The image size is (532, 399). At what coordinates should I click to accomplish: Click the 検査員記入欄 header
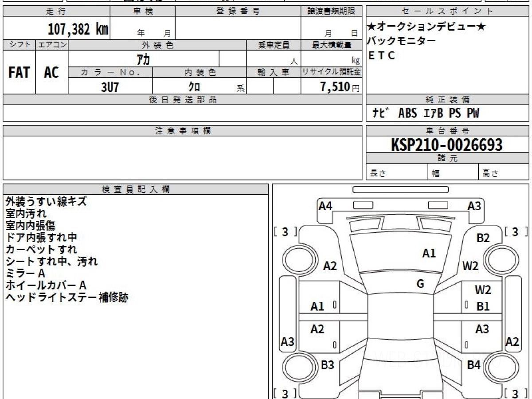pos(136,189)
